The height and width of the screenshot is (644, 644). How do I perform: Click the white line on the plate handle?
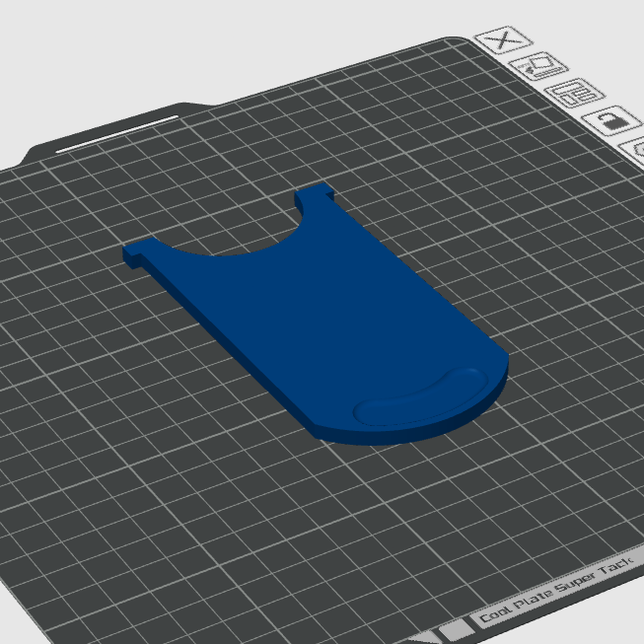[x=117, y=134]
